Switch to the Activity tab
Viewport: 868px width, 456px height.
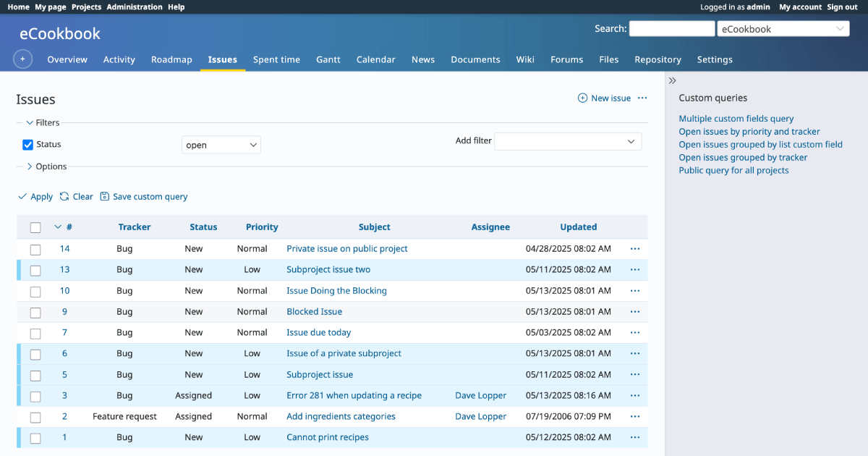pos(119,59)
